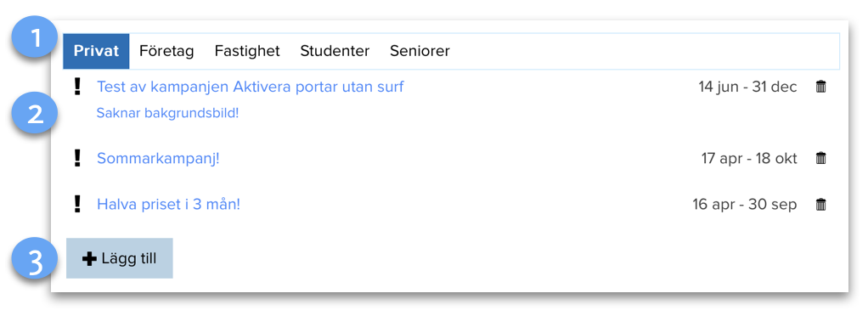The width and height of the screenshot is (868, 316).
Task: Click blue annotation marker number 3
Action: coord(36,262)
